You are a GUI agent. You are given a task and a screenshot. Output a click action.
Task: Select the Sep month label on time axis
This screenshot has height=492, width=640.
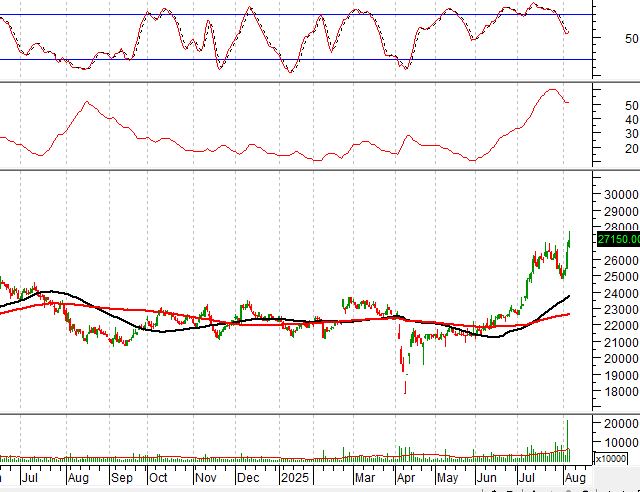(x=121, y=478)
